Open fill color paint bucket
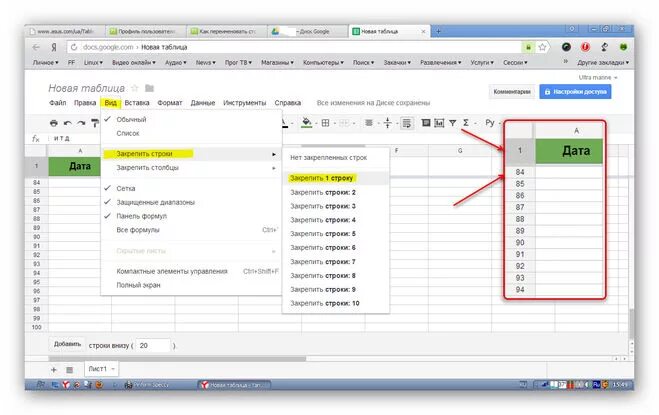This screenshot has height=415, width=659. [307, 123]
